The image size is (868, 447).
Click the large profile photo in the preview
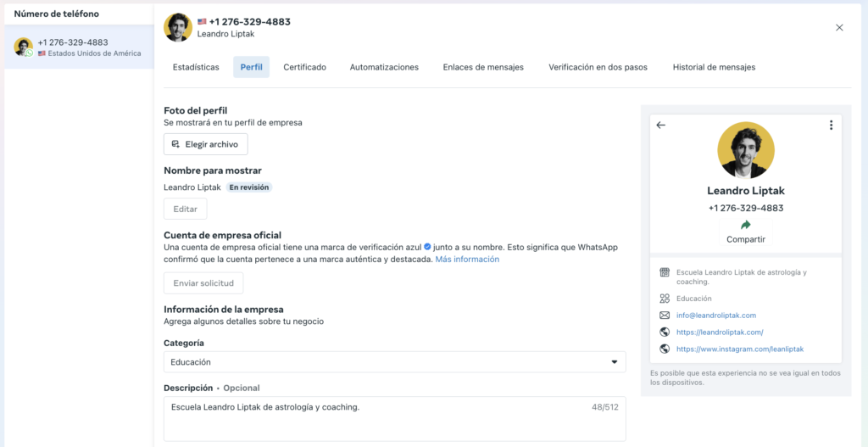point(746,150)
